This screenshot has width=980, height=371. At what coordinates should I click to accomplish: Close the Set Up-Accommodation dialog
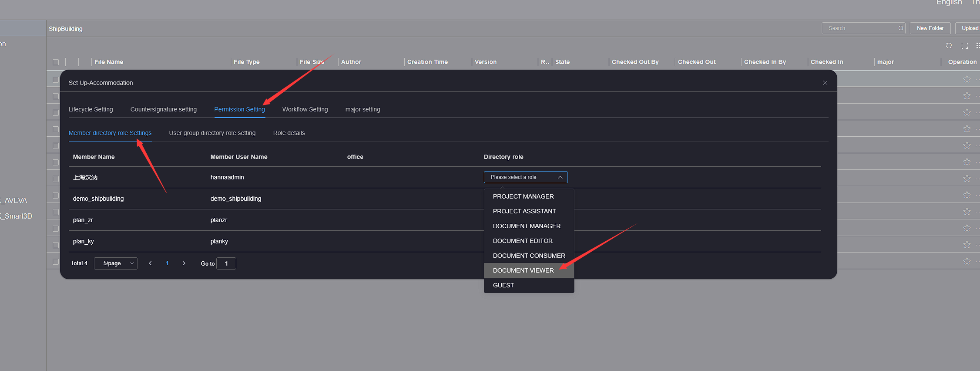(x=825, y=83)
